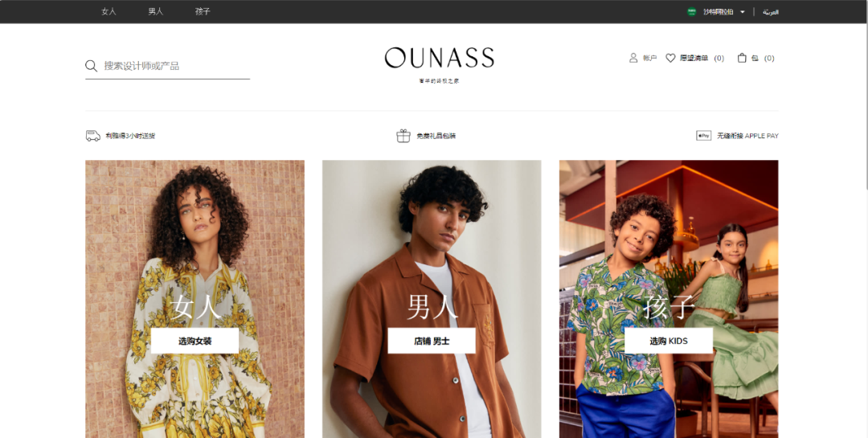Click the 店铺 男士 button

pyautogui.click(x=432, y=341)
